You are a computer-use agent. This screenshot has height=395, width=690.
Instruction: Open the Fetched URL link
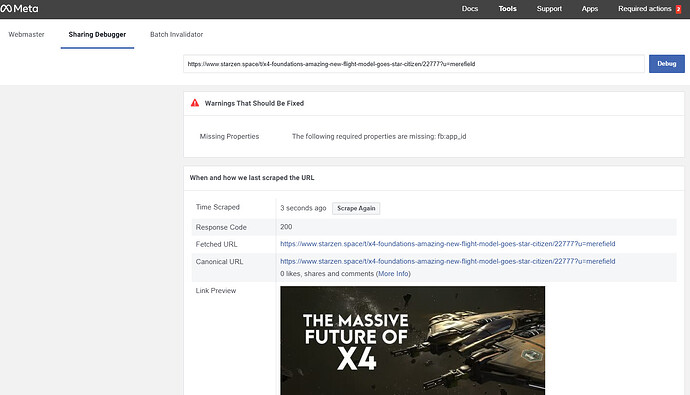click(448, 244)
